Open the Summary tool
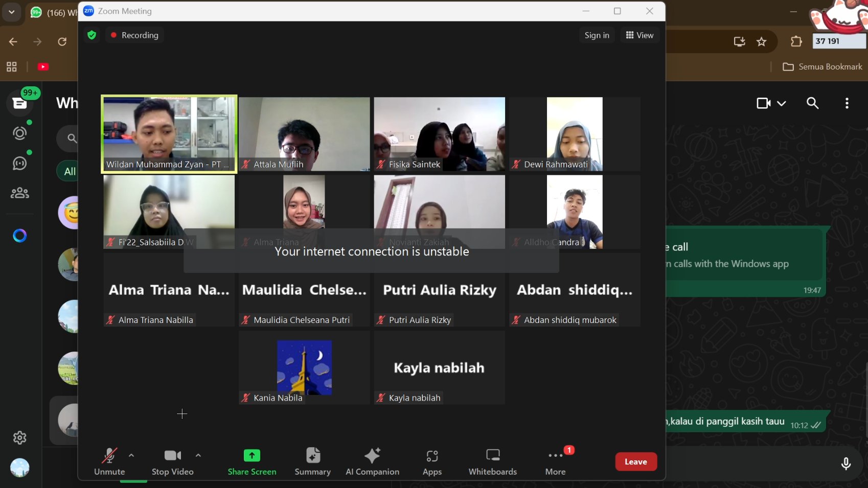 tap(312, 461)
